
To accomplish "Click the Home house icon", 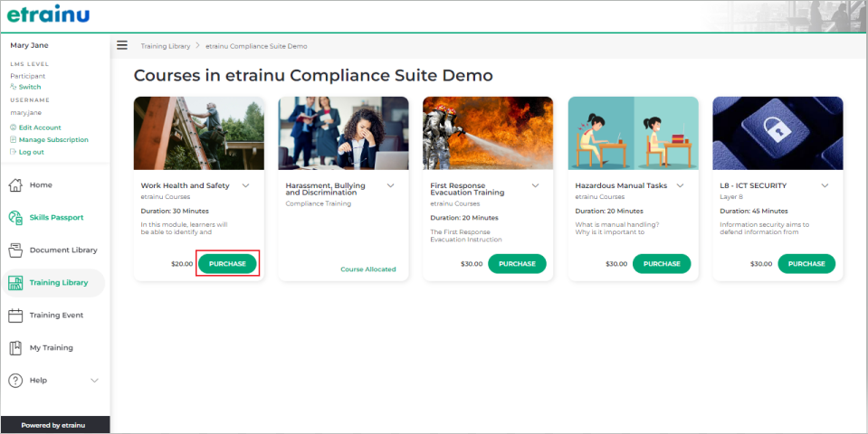I will (x=15, y=184).
